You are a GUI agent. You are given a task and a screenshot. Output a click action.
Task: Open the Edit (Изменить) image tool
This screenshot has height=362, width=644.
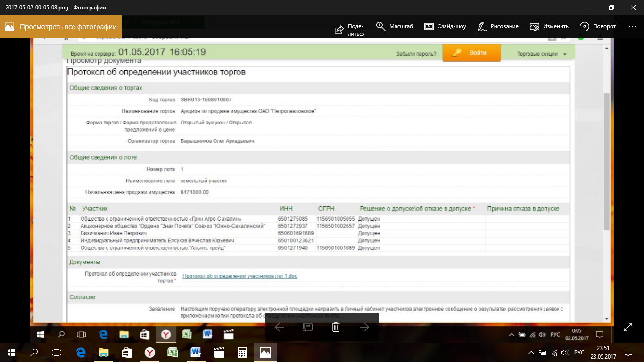click(x=534, y=26)
